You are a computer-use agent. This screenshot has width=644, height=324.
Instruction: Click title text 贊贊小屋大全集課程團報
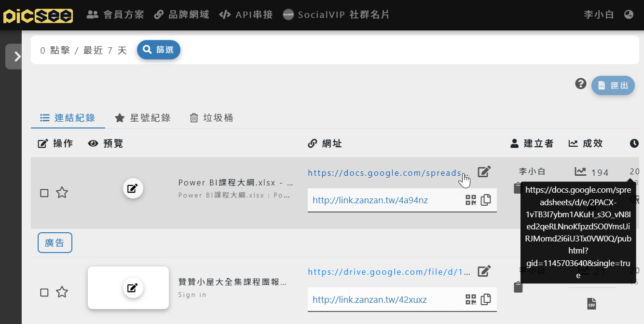pyautogui.click(x=233, y=282)
